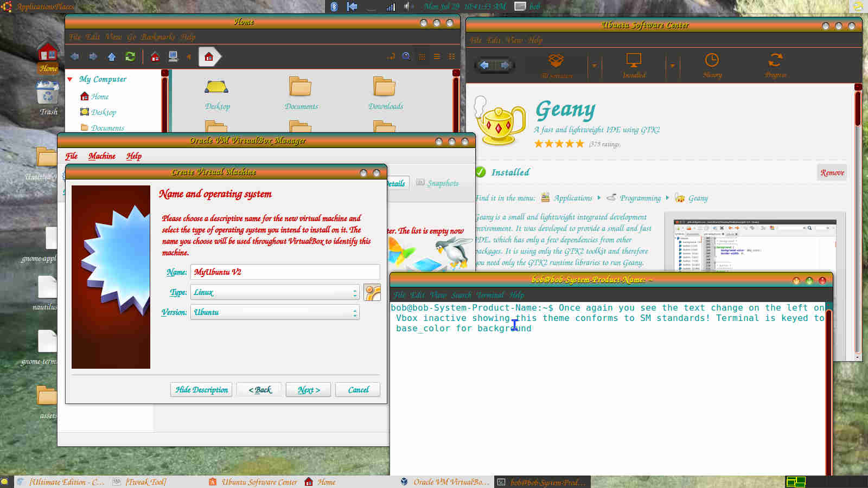Switch to Oracle VM VirtualBox taskbar entry
Image resolution: width=868 pixels, height=488 pixels.
click(x=445, y=482)
